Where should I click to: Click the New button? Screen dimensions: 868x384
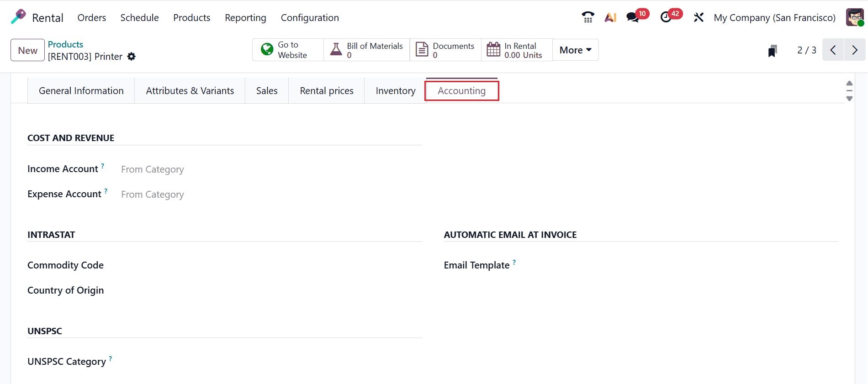pos(27,50)
